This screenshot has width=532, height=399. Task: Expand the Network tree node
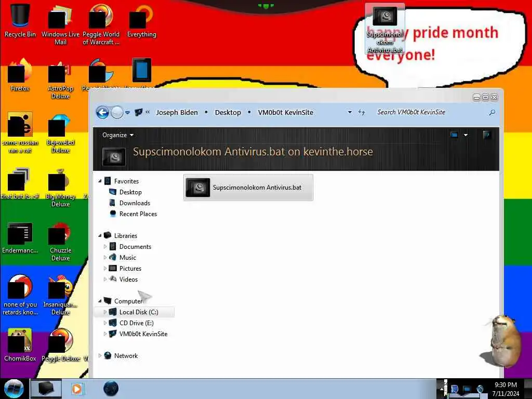tap(100, 355)
